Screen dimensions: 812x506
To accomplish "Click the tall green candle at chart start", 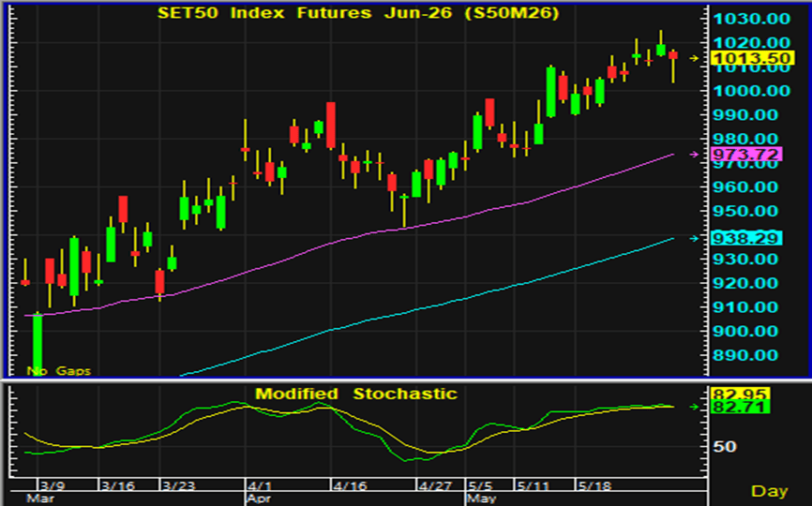I will [x=38, y=344].
